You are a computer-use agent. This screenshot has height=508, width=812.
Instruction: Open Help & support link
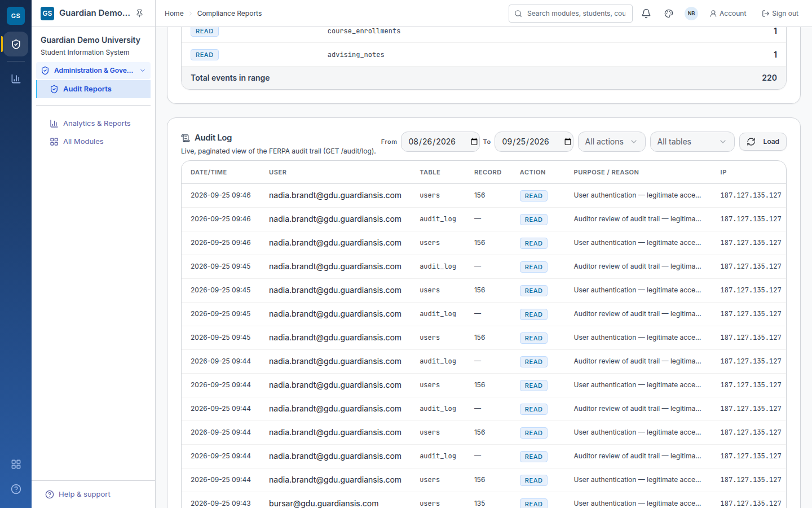[85, 494]
